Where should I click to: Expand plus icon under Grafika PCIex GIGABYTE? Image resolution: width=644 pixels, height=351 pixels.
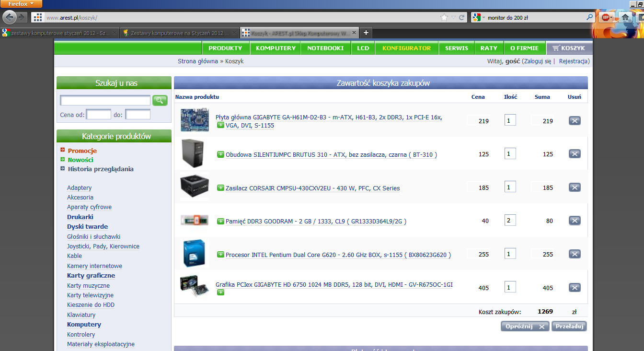tap(220, 292)
